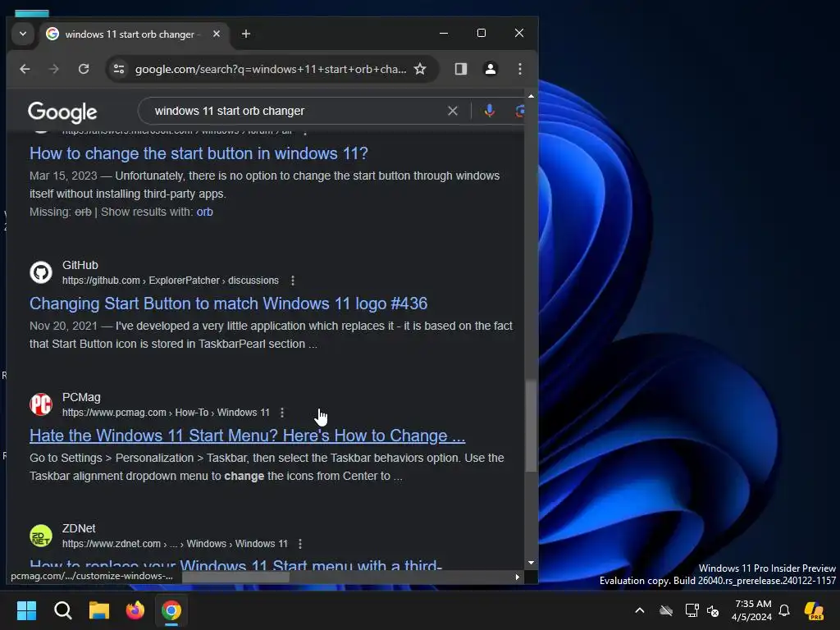Open Chrome side panel
Viewport: 840px width, 630px height.
(461, 69)
